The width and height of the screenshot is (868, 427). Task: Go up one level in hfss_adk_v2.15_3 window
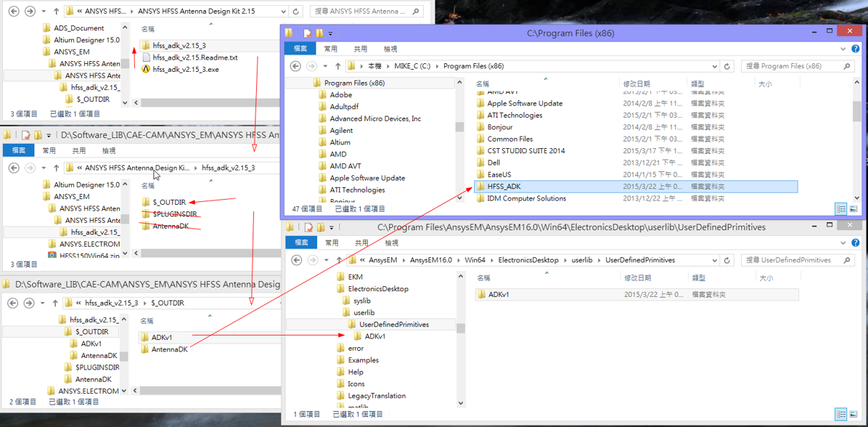point(55,167)
